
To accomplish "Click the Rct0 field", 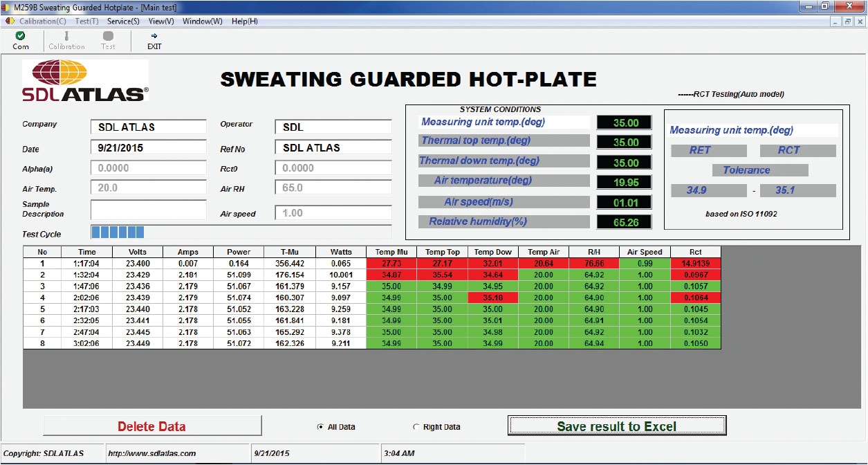I will click(x=333, y=167).
